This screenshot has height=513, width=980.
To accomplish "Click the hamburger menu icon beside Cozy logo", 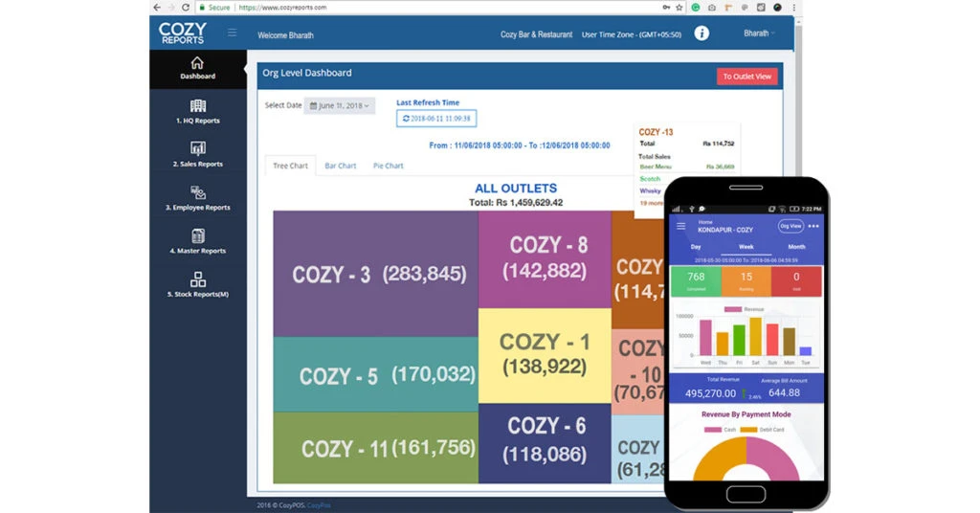I will tap(232, 33).
